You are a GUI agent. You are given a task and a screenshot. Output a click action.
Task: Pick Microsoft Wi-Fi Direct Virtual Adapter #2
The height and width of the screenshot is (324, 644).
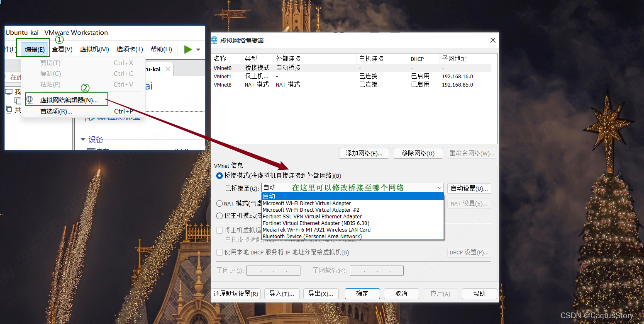click(353, 210)
